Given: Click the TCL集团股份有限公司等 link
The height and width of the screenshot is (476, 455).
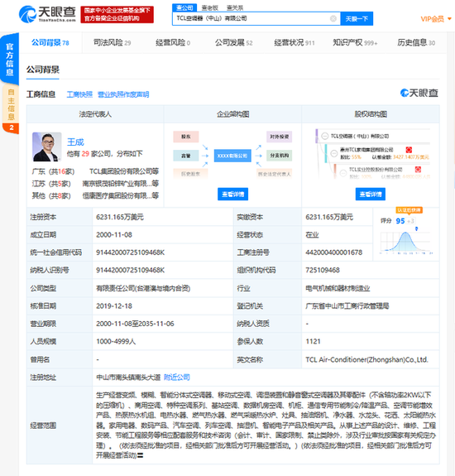Looking at the screenshot, I should pos(124,171).
